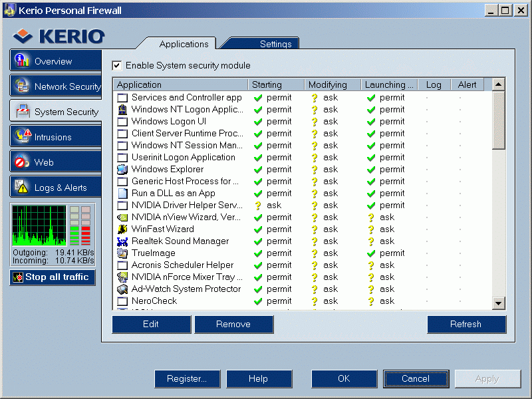Toggle Enable System security module checkbox
532x399 pixels.
click(117, 65)
